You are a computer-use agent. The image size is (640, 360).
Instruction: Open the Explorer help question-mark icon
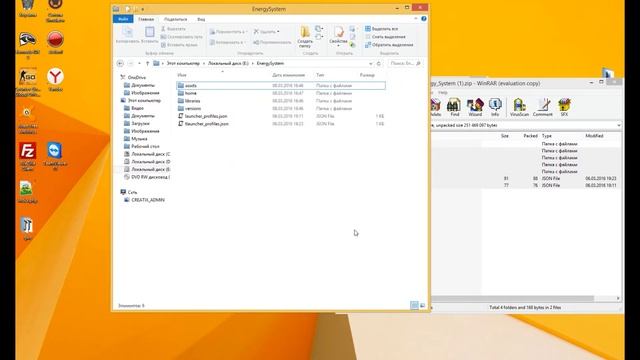pyautogui.click(x=424, y=19)
